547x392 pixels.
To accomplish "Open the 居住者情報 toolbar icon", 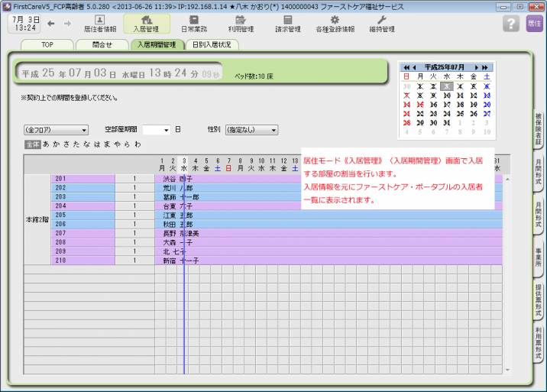I will pos(99,24).
